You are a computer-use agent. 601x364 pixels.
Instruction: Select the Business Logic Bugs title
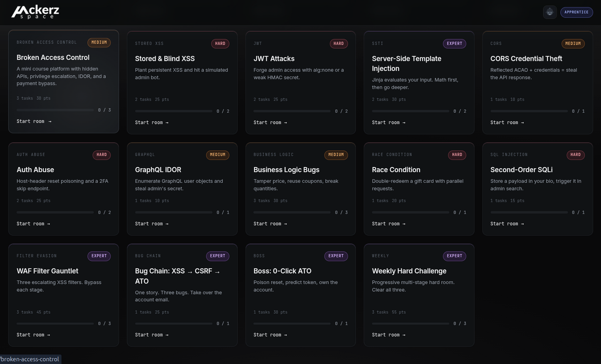287,170
